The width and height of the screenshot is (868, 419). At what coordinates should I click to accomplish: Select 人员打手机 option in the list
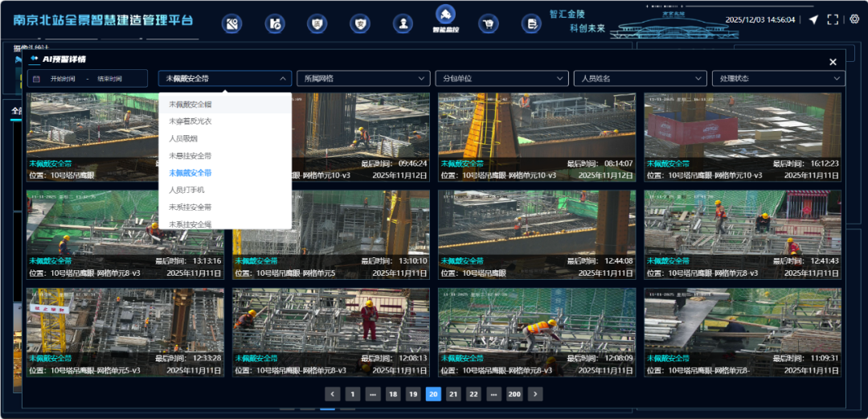[x=186, y=190]
